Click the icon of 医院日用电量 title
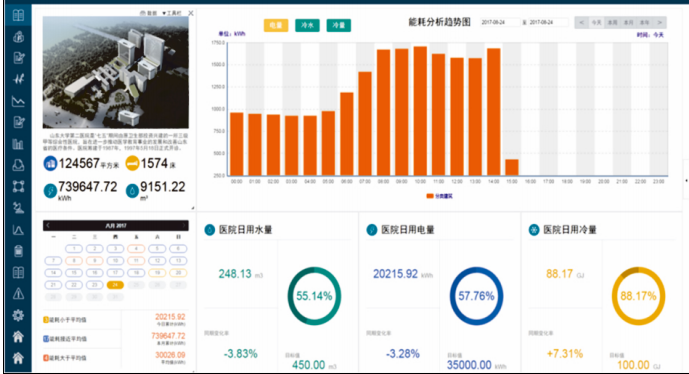The width and height of the screenshot is (689, 374). point(372,229)
